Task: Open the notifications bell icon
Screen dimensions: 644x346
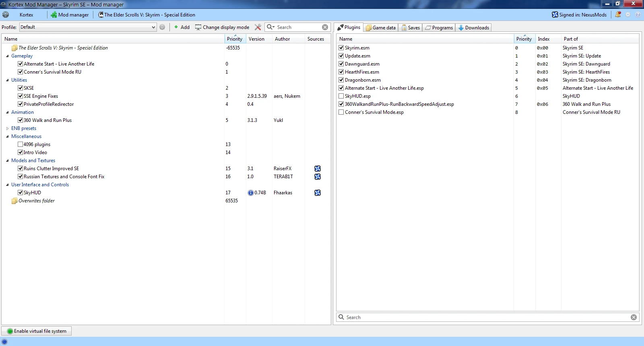Action: 618,15
